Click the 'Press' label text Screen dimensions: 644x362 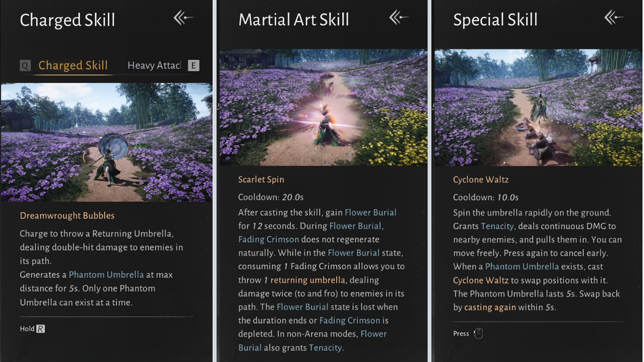(x=461, y=334)
